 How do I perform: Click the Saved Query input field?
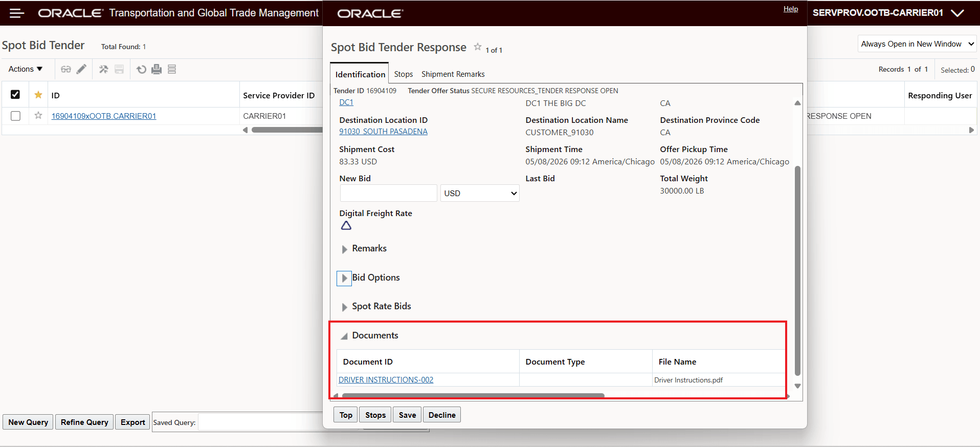coord(261,422)
